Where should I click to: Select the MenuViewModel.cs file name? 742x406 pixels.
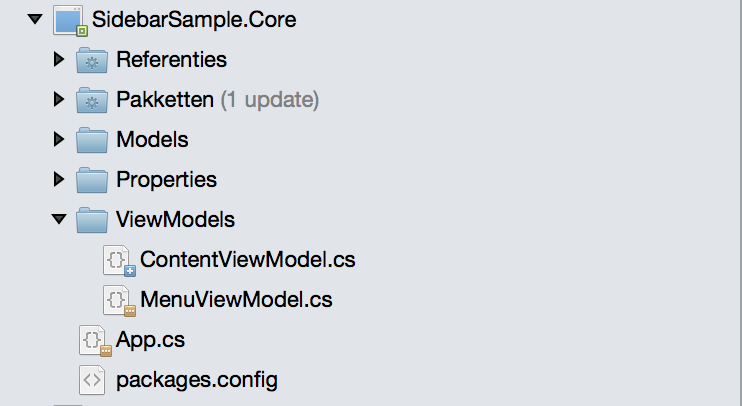[236, 300]
